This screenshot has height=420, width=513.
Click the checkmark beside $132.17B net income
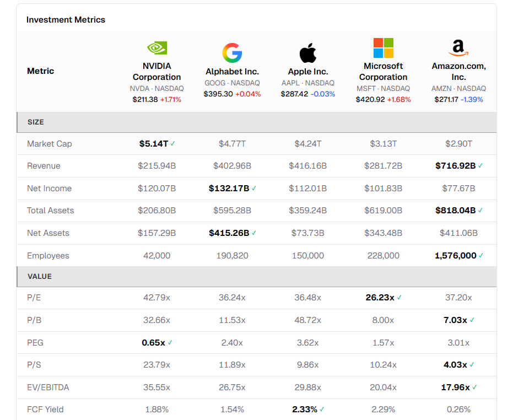(x=254, y=189)
